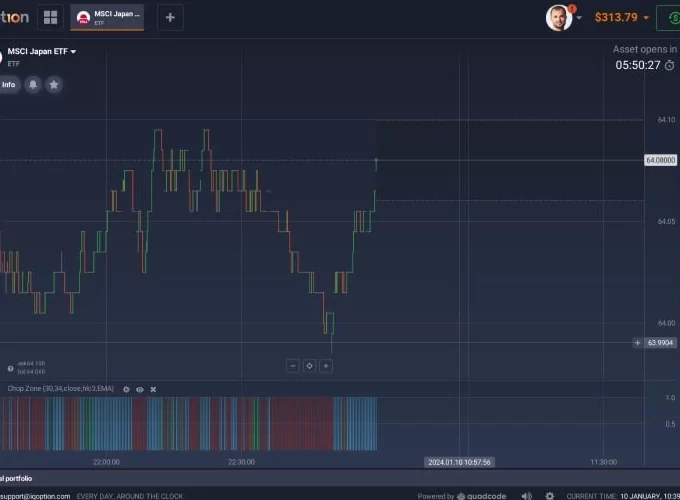Click the 11:30:00 time axis label
This screenshot has height=500, width=680.
(604, 462)
